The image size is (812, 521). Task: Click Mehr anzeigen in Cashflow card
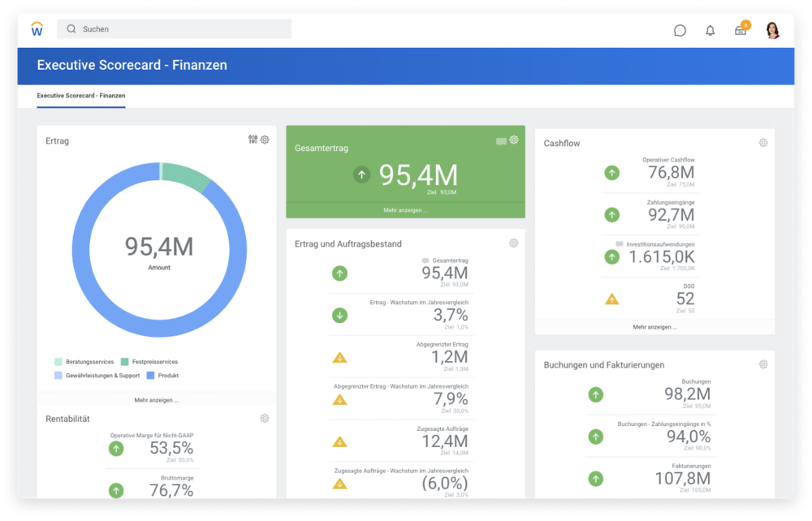654,327
